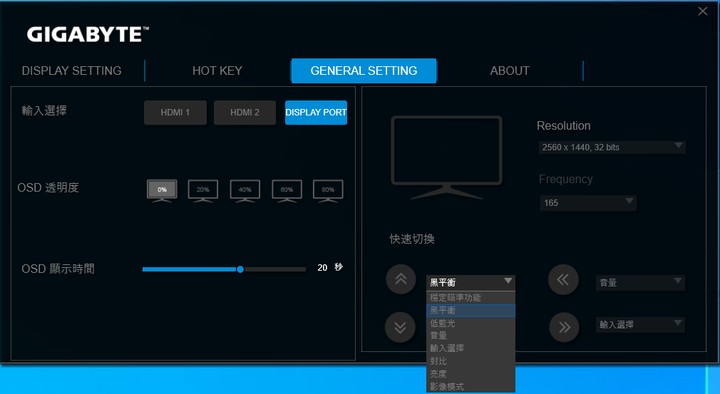The width and height of the screenshot is (720, 394).
Task: Select the 60% OSD transparency icon
Action: click(x=287, y=191)
